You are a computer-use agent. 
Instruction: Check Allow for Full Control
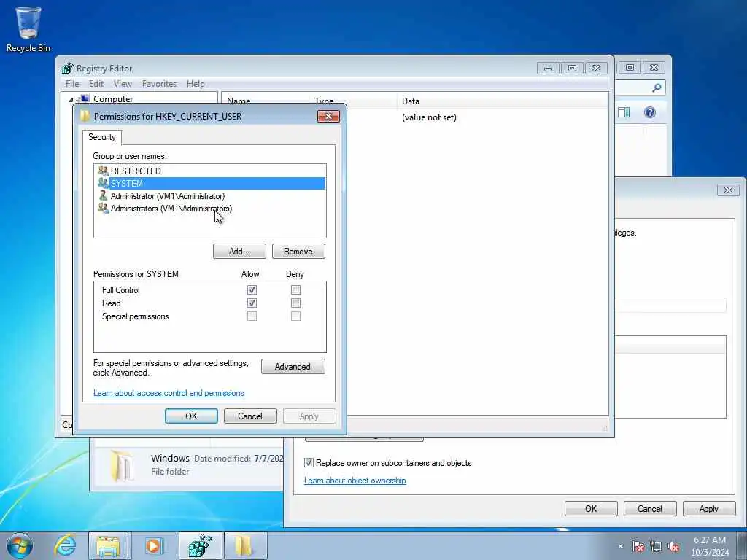point(252,289)
